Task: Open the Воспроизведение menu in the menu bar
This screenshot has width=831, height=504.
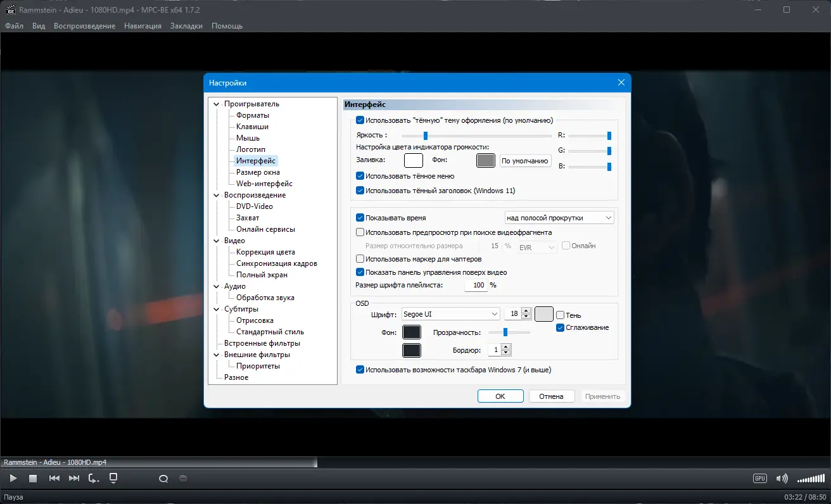Action: click(x=84, y=26)
